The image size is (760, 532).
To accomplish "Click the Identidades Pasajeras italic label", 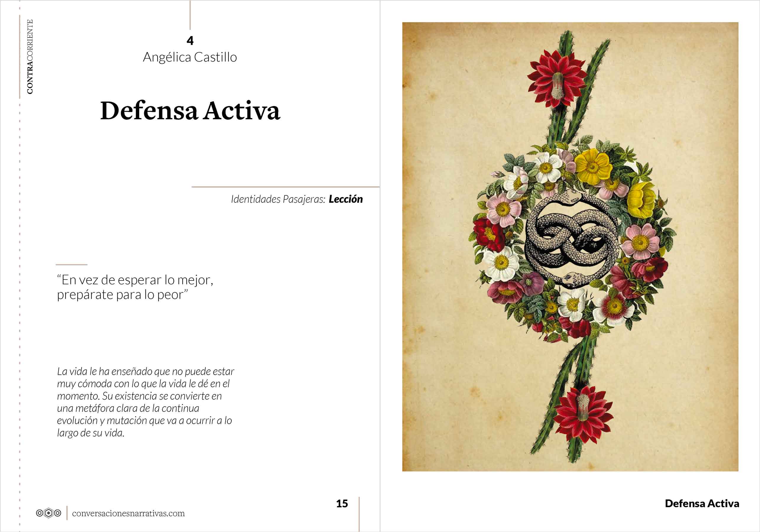I will pos(278,199).
